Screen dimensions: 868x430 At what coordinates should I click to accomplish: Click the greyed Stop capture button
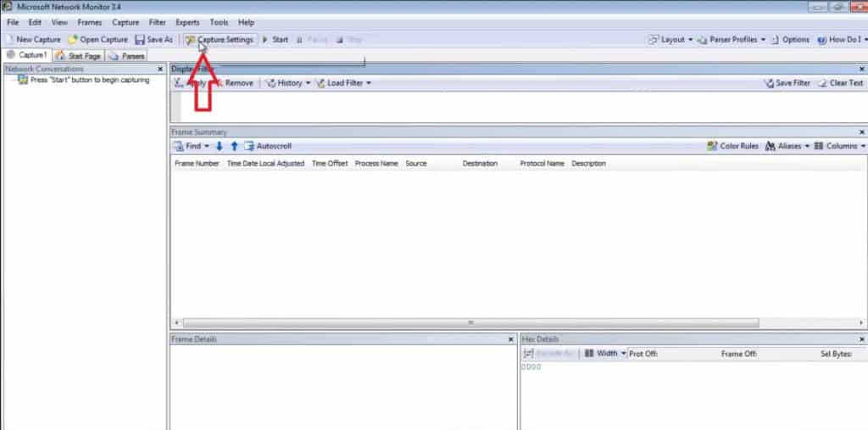click(x=349, y=40)
